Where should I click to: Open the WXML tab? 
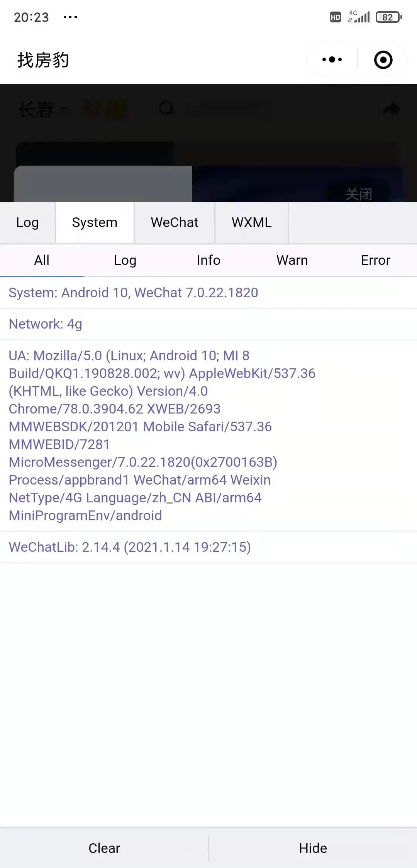[x=252, y=223]
